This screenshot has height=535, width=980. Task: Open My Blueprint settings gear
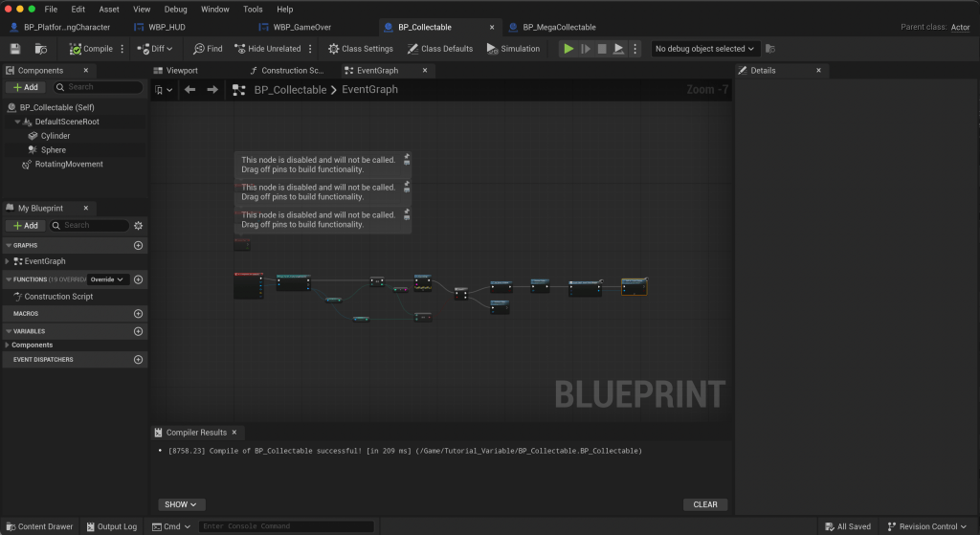click(x=138, y=226)
